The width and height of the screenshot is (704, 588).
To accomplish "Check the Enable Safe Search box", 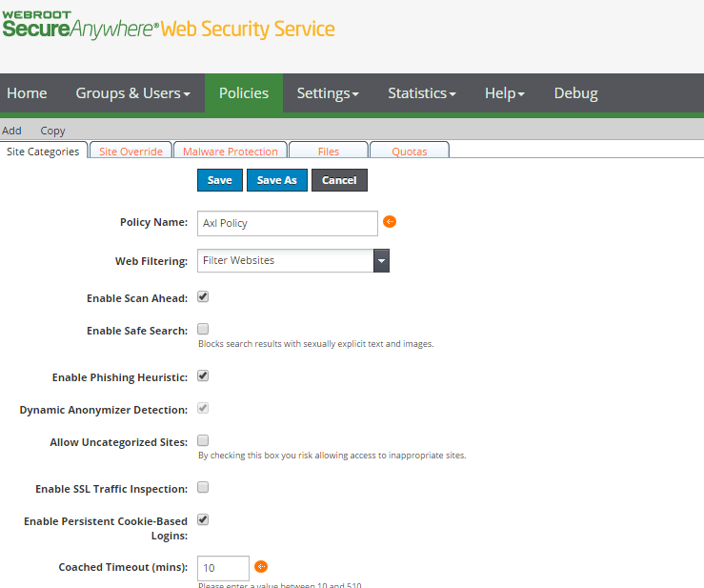I will tap(203, 330).
